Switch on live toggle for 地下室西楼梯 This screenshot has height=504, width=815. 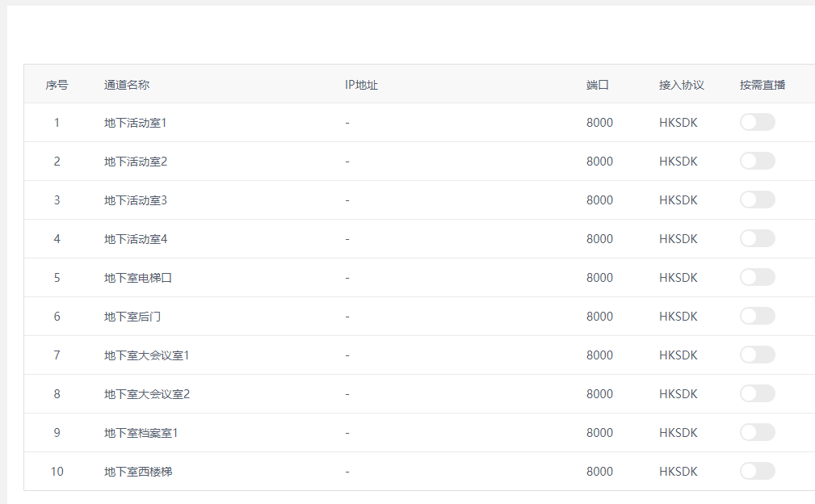click(757, 471)
